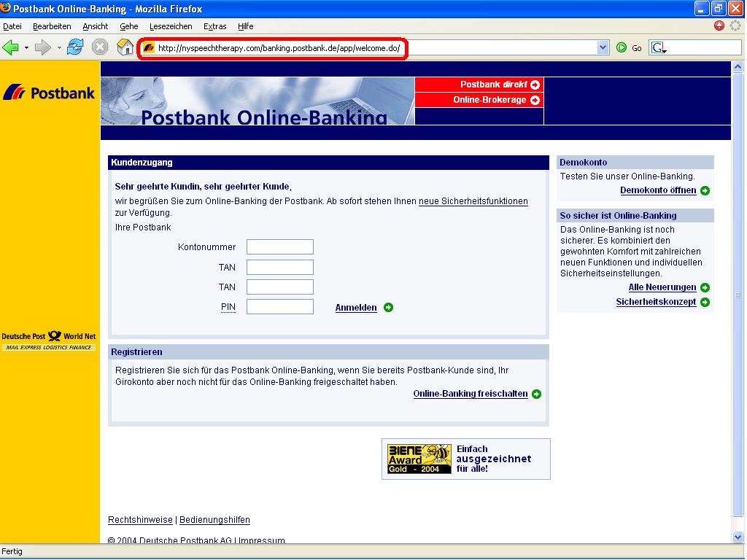Screen dimensions: 747x560
Task: Open the neue Sicherheitsfunktionen link
Action: (473, 201)
